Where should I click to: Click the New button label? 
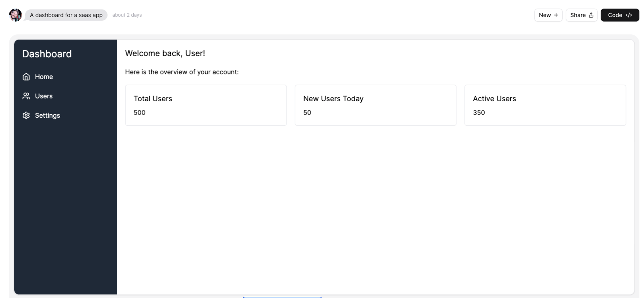[545, 15]
